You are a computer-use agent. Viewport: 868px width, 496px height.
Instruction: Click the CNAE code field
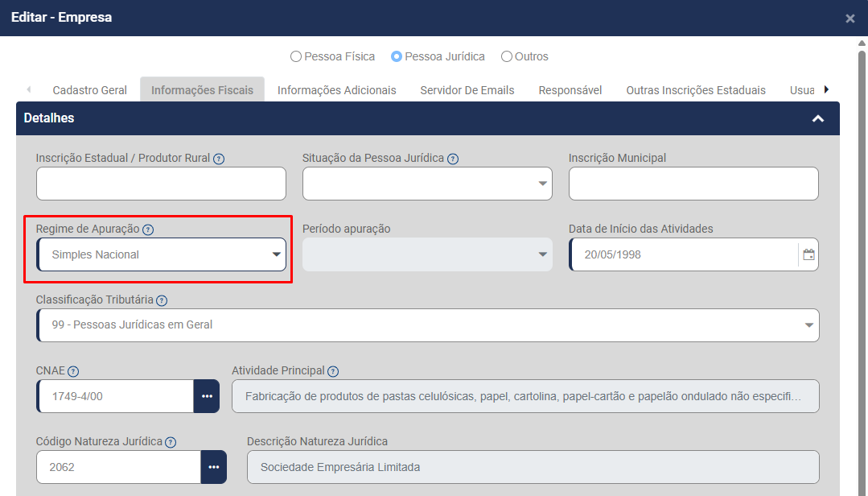[x=115, y=396]
